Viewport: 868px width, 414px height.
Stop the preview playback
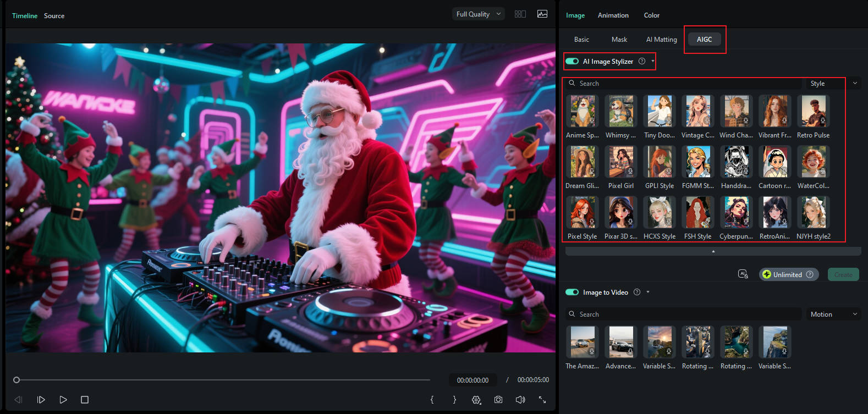coord(85,400)
